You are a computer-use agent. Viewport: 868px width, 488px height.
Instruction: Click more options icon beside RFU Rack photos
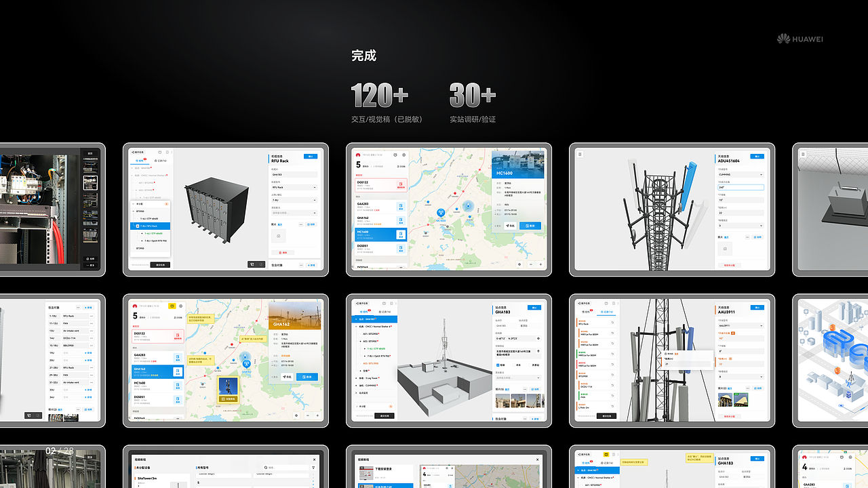click(301, 224)
